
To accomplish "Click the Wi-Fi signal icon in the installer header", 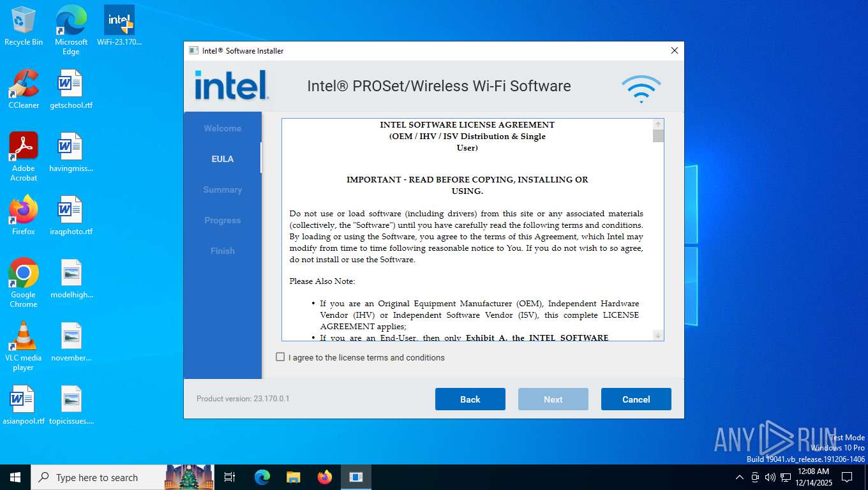I will (641, 89).
